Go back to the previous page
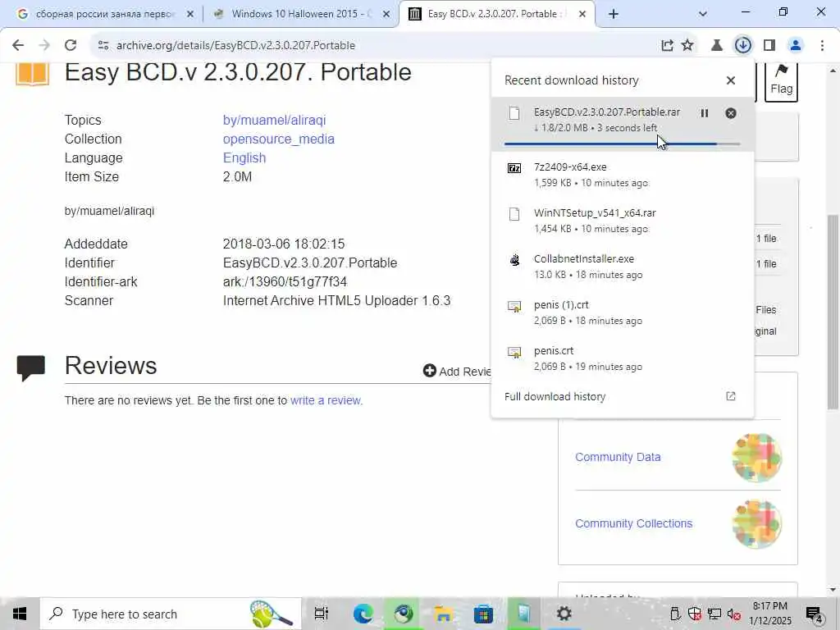The image size is (840, 630). pos(18,46)
